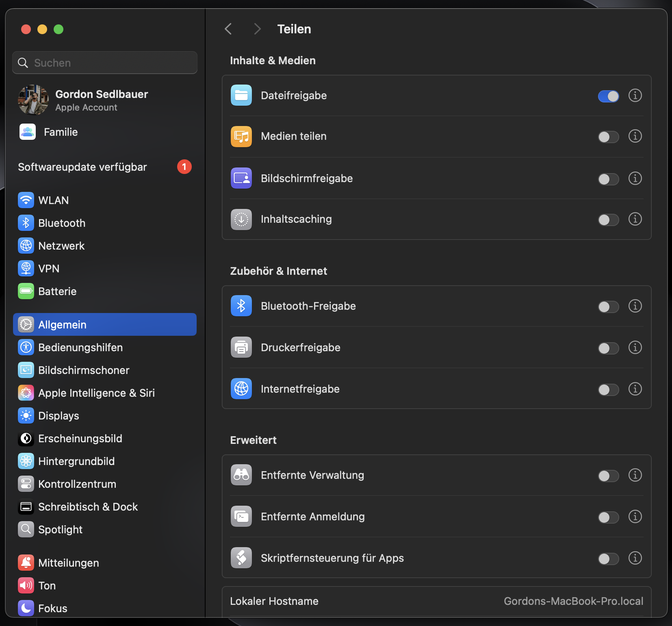Screen dimensions: 672x626
Task: Open the Batterie icon in sidebar
Action: (26, 291)
